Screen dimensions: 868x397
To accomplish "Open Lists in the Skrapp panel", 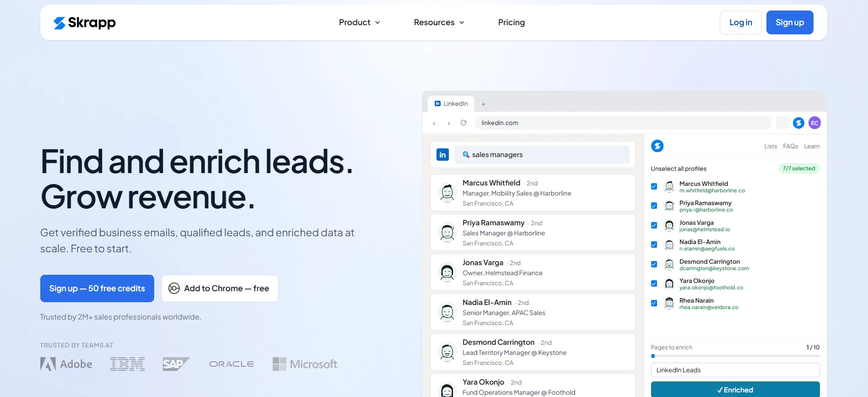I will click(x=771, y=147).
